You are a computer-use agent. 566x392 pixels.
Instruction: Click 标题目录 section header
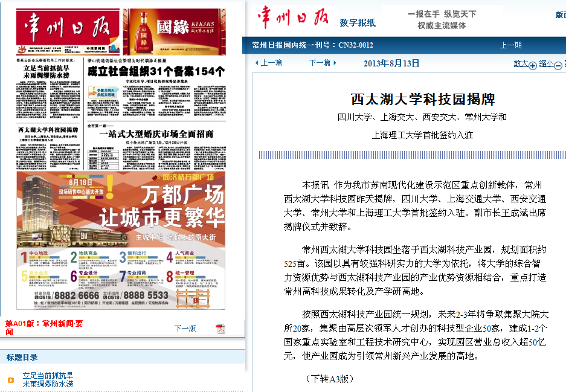point(22,358)
